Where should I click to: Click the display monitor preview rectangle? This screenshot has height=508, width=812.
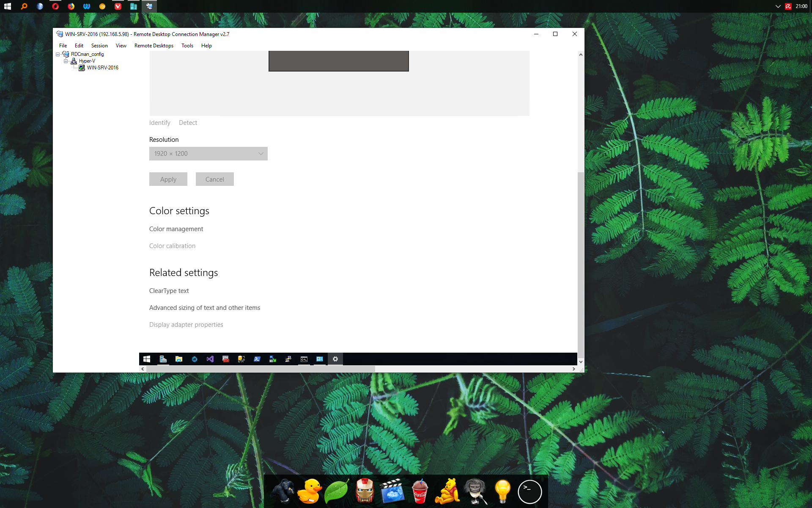point(339,61)
